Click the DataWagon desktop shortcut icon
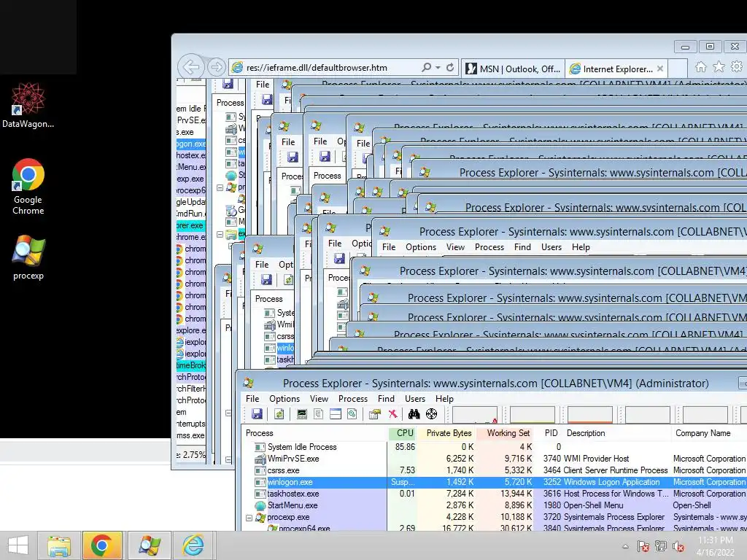Viewport: 747px width, 560px height. [x=28, y=105]
